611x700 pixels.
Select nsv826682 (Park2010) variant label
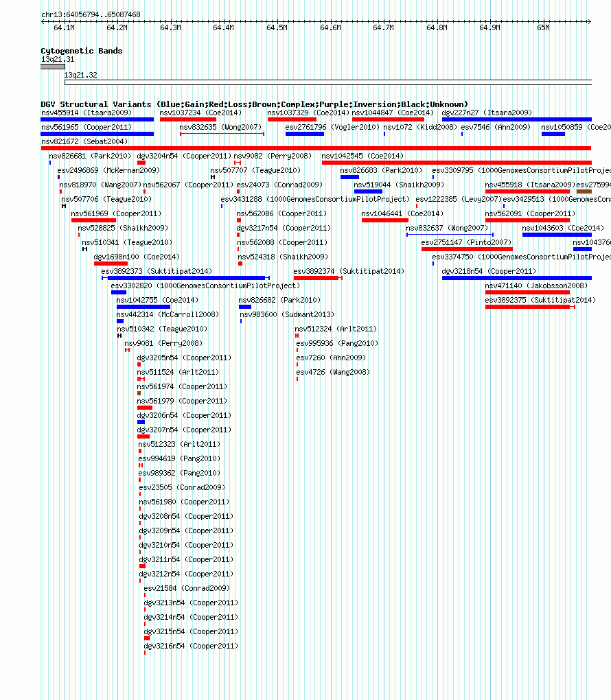point(279,300)
